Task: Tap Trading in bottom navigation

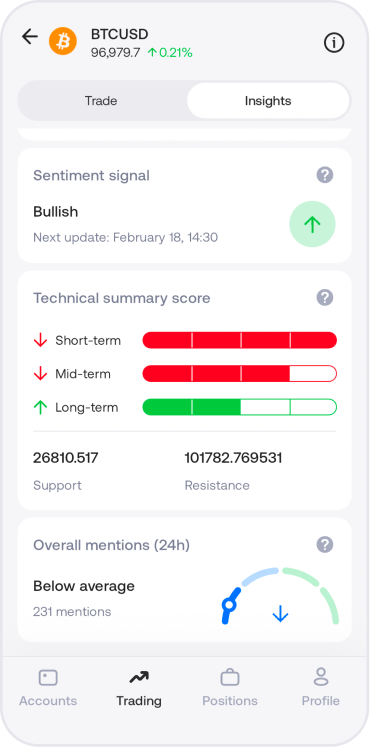Action: pyautogui.click(x=139, y=688)
